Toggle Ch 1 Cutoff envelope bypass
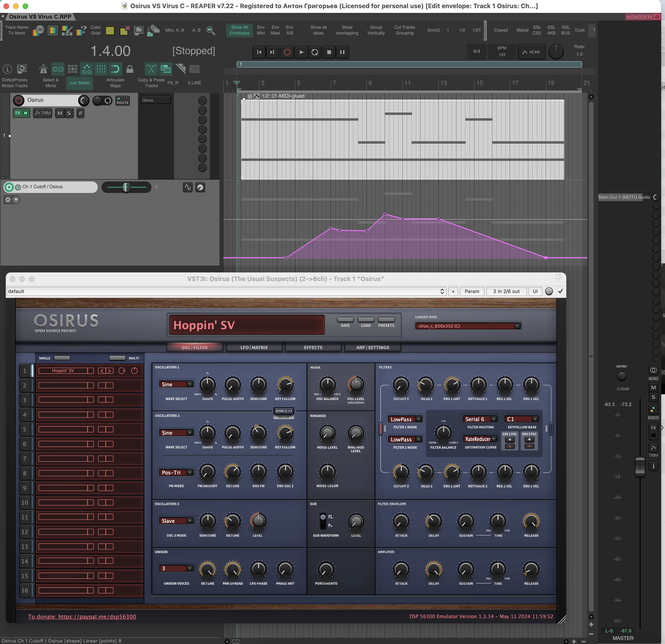 coord(18,187)
